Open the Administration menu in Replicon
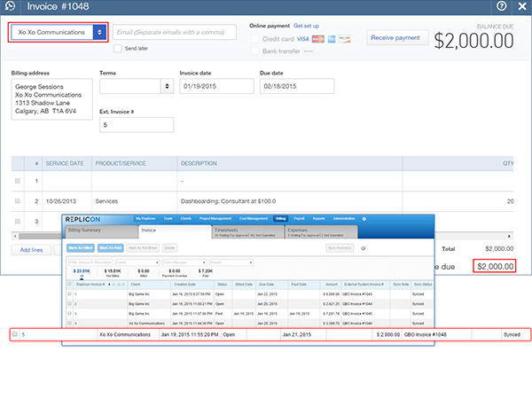Screen dimensions: 532x399 click(x=344, y=218)
